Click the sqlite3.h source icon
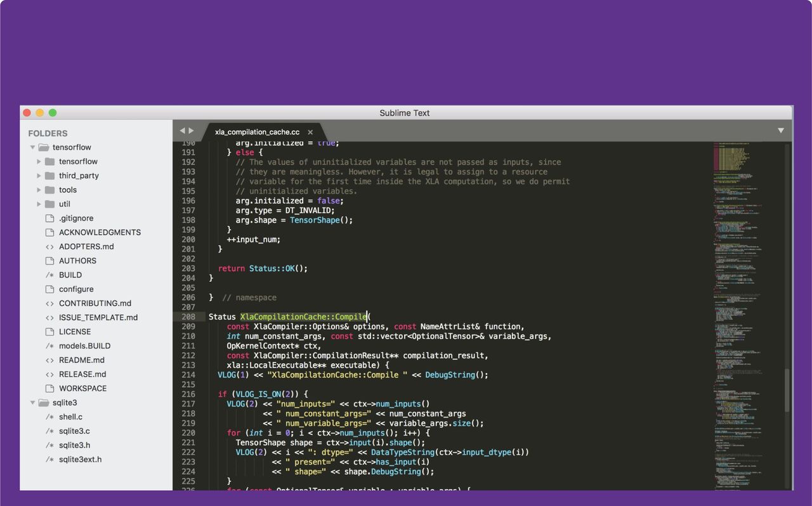Screen dimensions: 812x506 pyautogui.click(x=49, y=445)
